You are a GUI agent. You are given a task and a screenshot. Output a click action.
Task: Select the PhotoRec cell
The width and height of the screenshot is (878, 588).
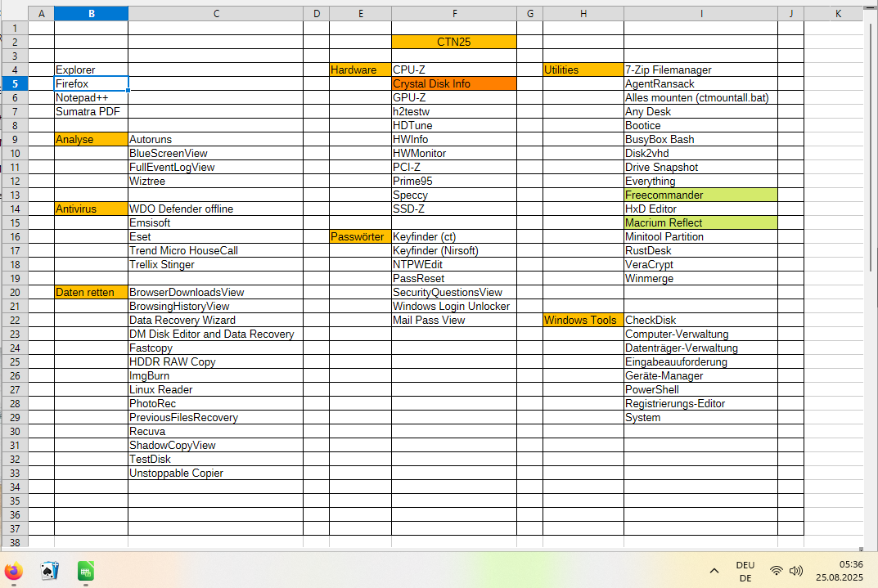[x=215, y=403]
